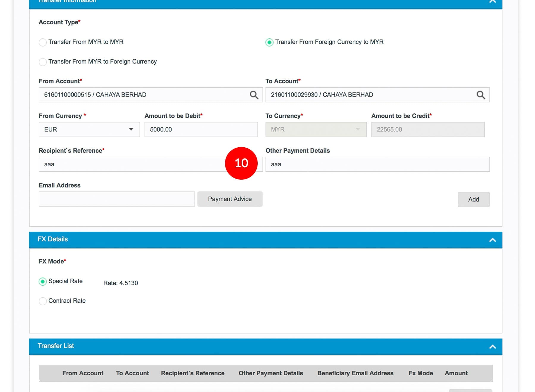Open the To Currency MYR dropdown
Image resolution: width=535 pixels, height=392 pixels.
point(316,129)
